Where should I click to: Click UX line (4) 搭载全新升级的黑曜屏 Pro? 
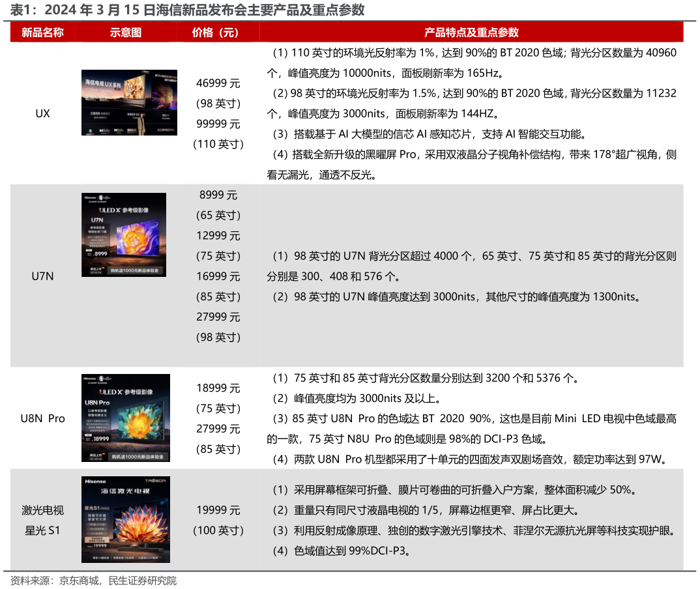[x=474, y=154]
